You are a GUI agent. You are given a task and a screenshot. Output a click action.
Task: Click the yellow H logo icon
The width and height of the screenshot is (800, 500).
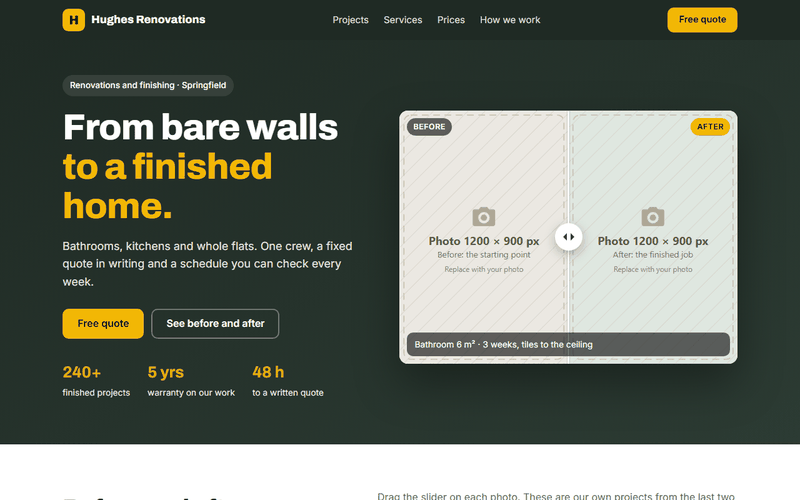point(73,20)
